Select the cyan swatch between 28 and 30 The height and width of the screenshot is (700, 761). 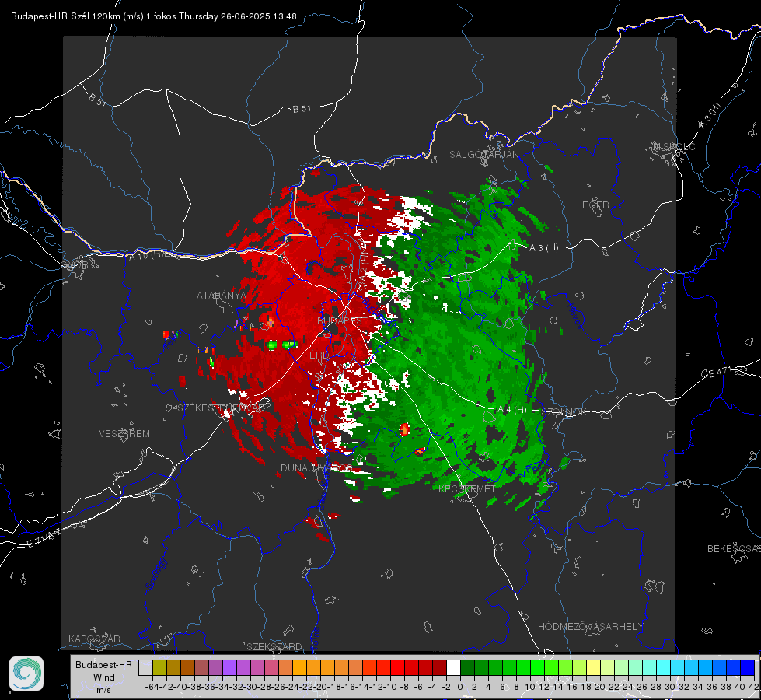663,667
